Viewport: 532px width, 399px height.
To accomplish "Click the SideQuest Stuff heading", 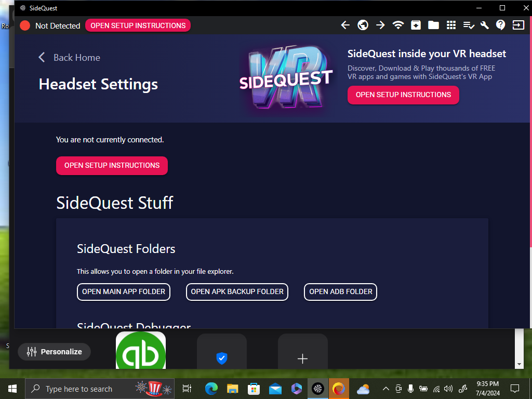I will (x=115, y=203).
